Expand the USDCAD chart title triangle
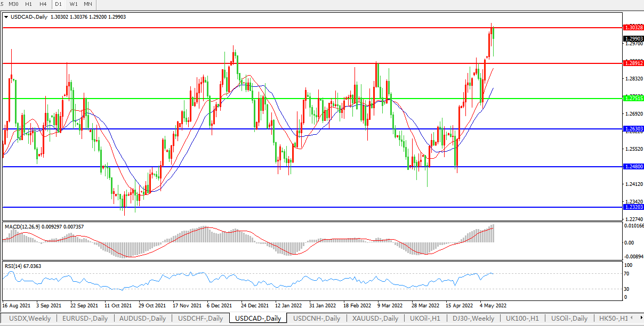The width and height of the screenshot is (644, 326). coord(6,17)
